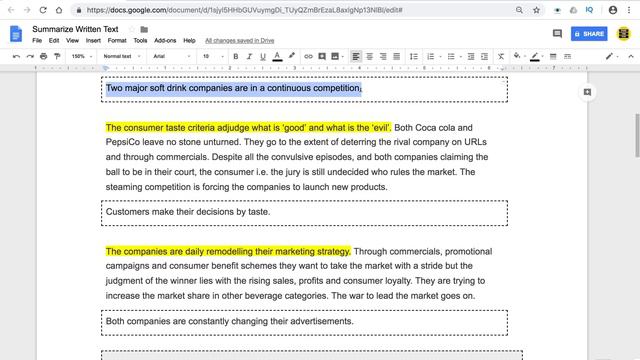Image resolution: width=640 pixels, height=360 pixels.
Task: Open the Edit menu
Action: click(x=54, y=40)
